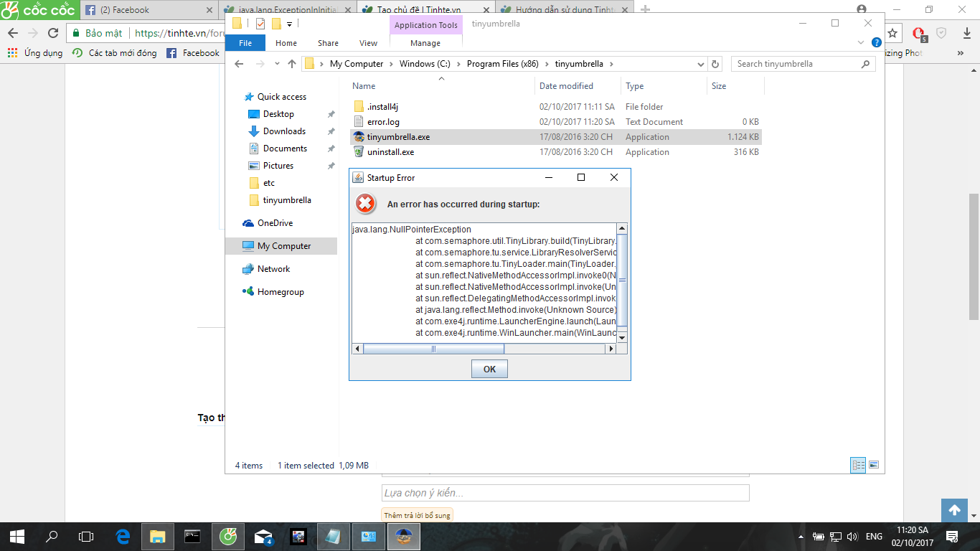Open Action Center notifications icon

tap(952, 536)
